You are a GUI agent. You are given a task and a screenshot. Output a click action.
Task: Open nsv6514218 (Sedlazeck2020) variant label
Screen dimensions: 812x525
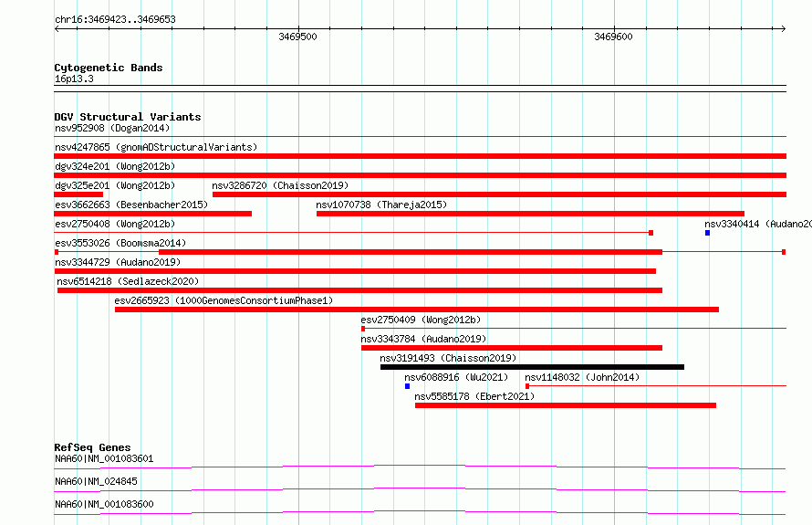pos(128,281)
